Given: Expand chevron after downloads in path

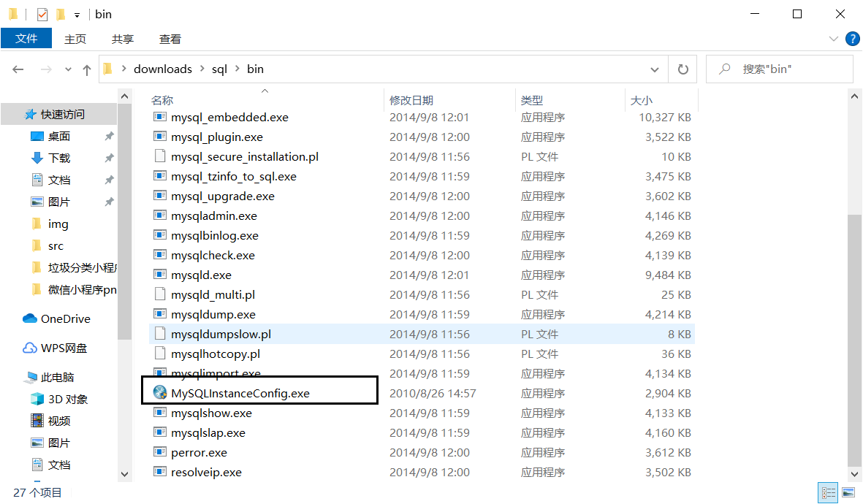Looking at the screenshot, I should coord(202,69).
